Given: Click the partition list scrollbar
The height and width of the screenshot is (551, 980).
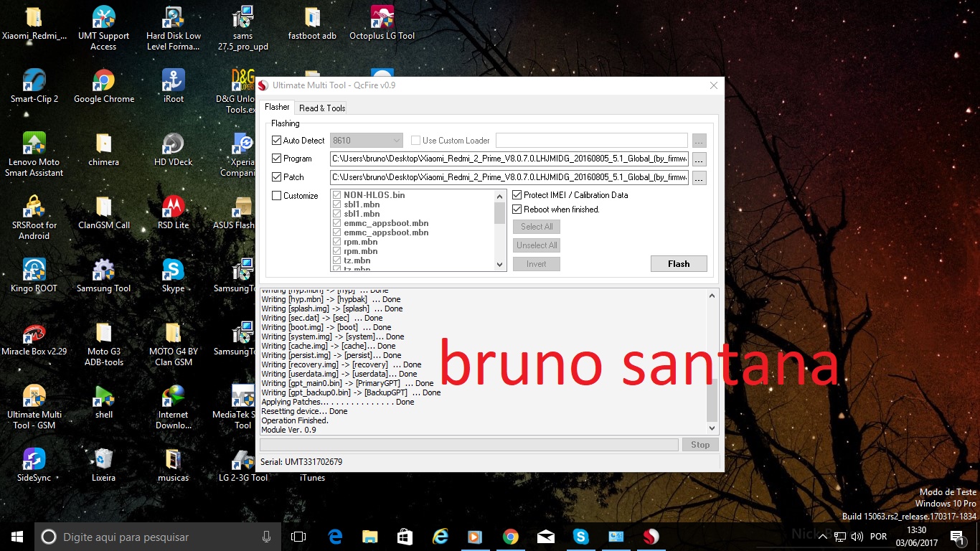Looking at the screenshot, I should click(501, 230).
